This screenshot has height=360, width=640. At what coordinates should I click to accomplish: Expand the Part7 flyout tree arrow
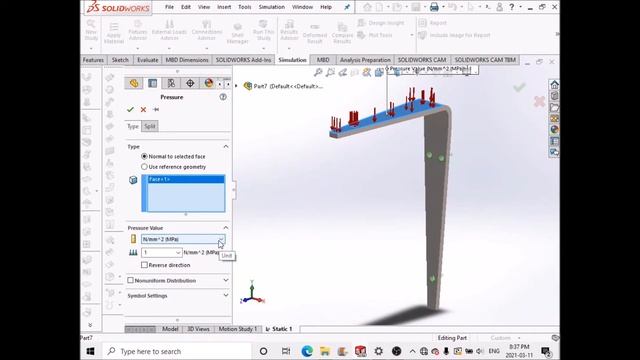[236, 86]
